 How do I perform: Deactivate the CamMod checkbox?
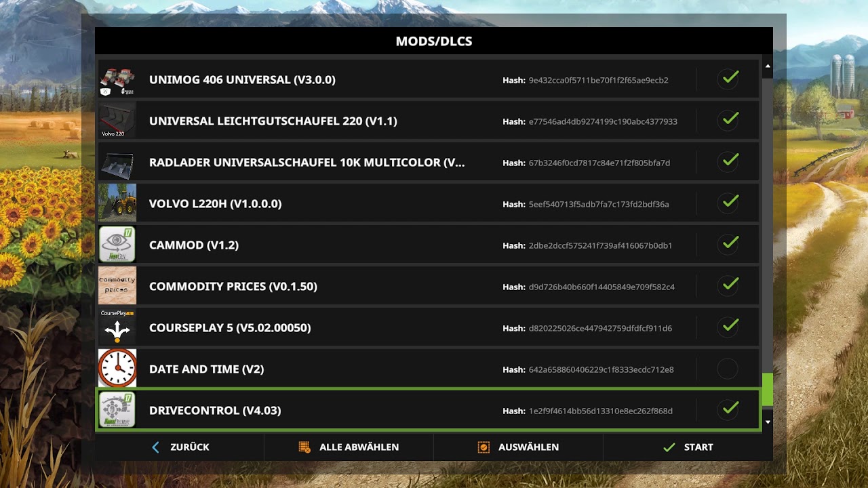(728, 245)
